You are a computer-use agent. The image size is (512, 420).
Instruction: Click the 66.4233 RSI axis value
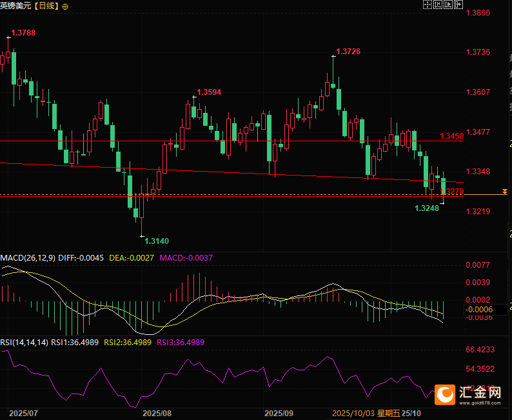[480, 350]
